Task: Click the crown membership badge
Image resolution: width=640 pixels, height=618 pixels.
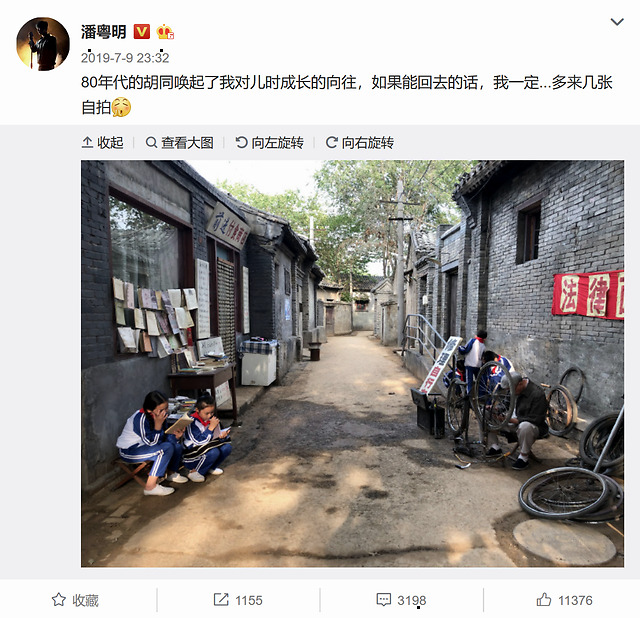Action: pos(165,32)
